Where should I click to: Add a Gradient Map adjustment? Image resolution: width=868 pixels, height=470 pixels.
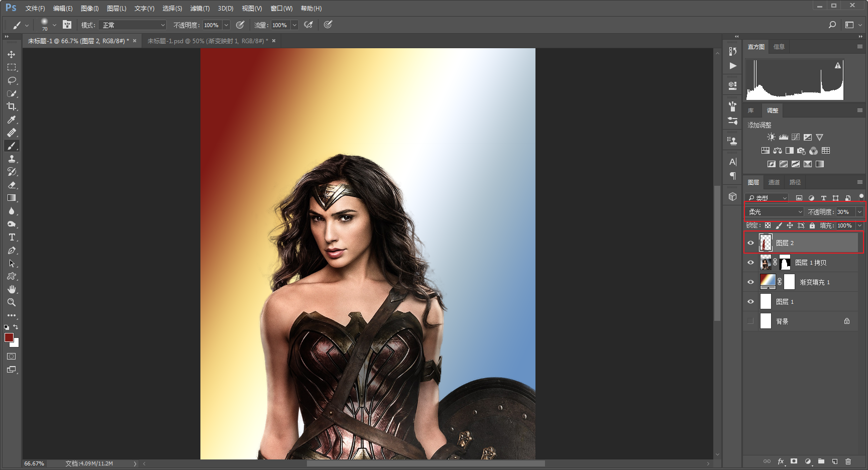[x=820, y=164]
